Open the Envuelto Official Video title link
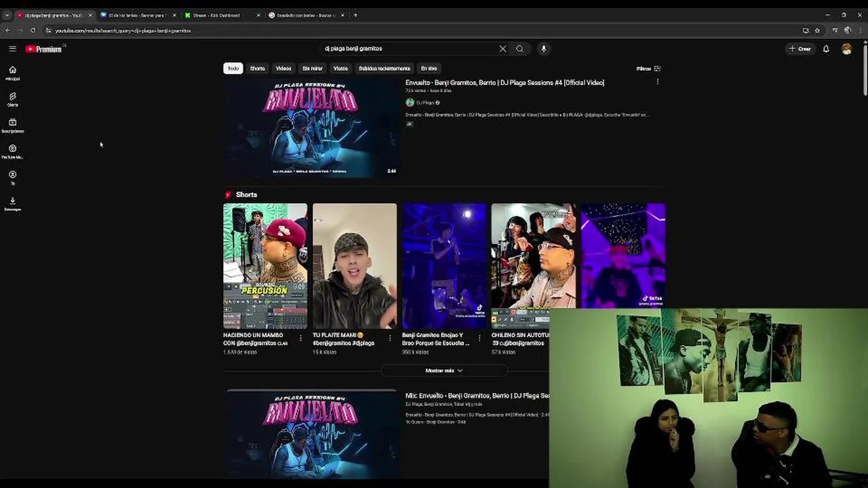Image resolution: width=868 pixels, height=488 pixels. coord(505,83)
